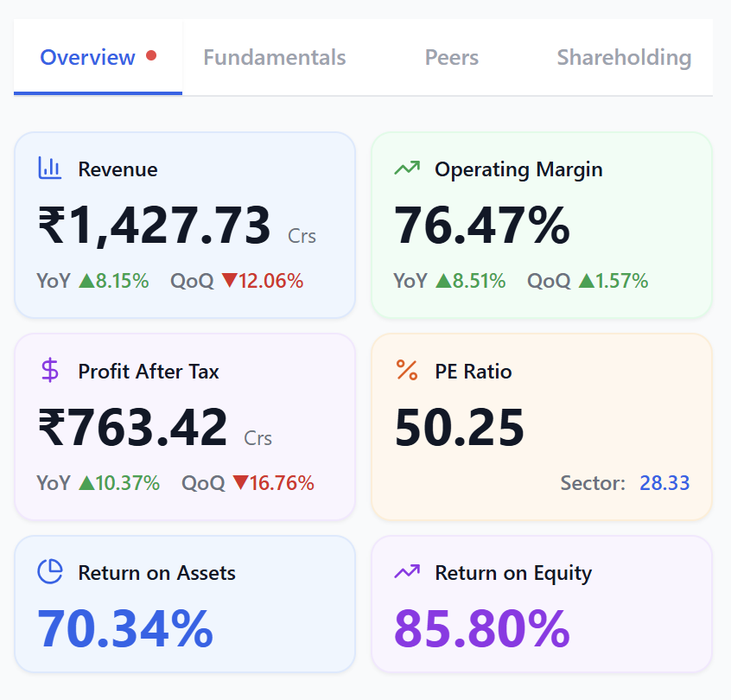Image resolution: width=731 pixels, height=700 pixels.
Task: Click the green up triangle beside 1.57%
Action: point(586,280)
